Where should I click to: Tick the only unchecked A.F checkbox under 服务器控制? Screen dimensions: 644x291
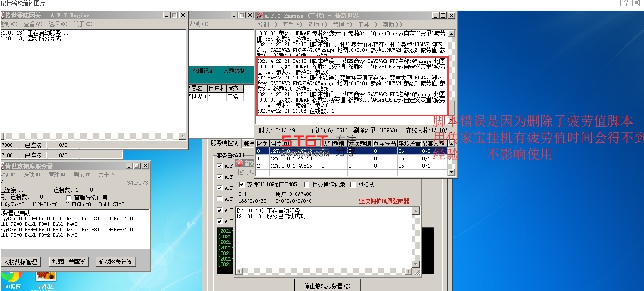(x=219, y=199)
